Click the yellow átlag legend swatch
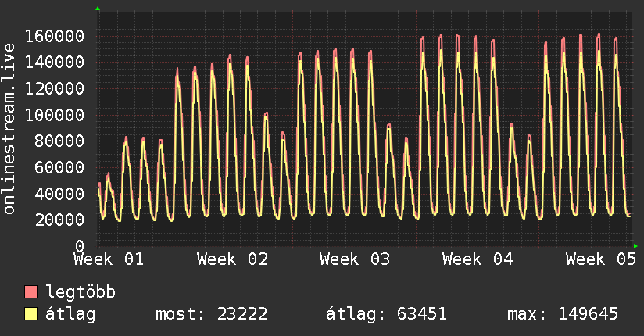Image resolution: width=644 pixels, height=336 pixels. point(30,313)
